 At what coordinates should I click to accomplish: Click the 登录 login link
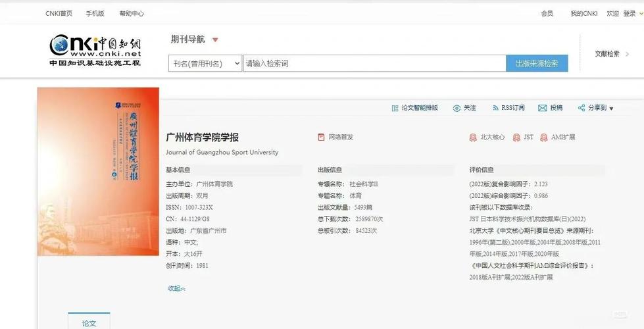(630, 14)
